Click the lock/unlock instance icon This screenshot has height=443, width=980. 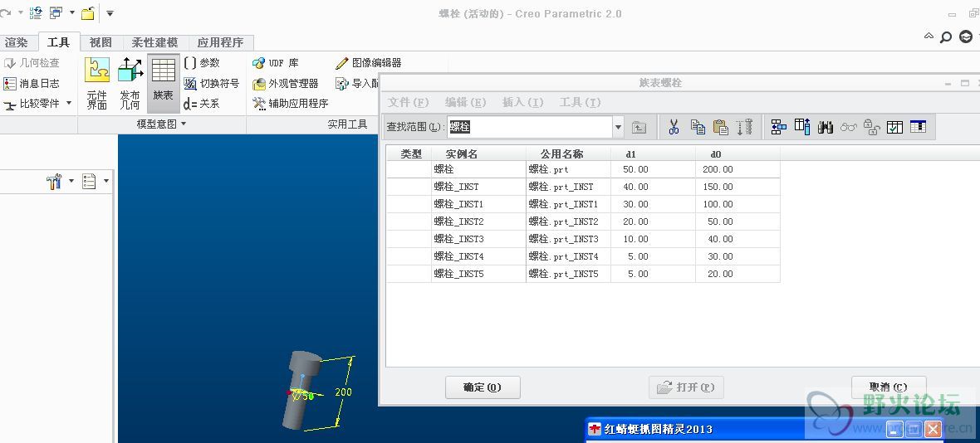click(872, 127)
